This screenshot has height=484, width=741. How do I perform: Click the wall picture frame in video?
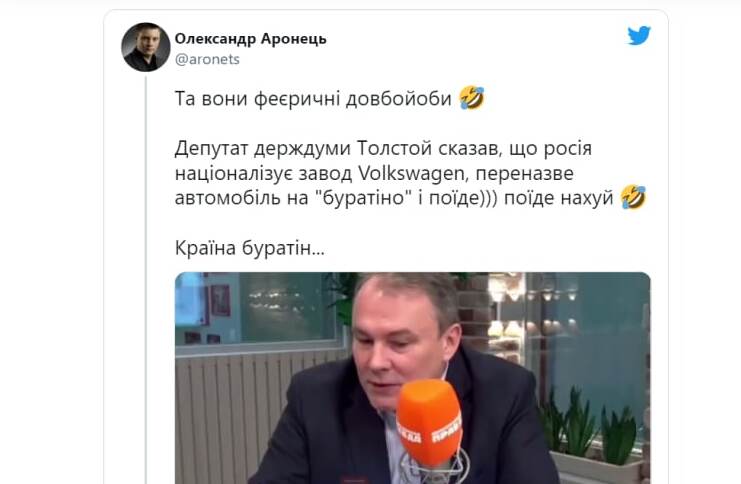pos(220,300)
